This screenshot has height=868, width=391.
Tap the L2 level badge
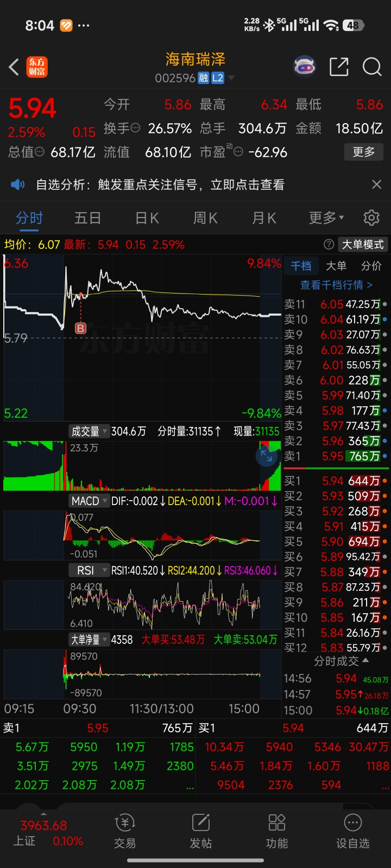[218, 78]
